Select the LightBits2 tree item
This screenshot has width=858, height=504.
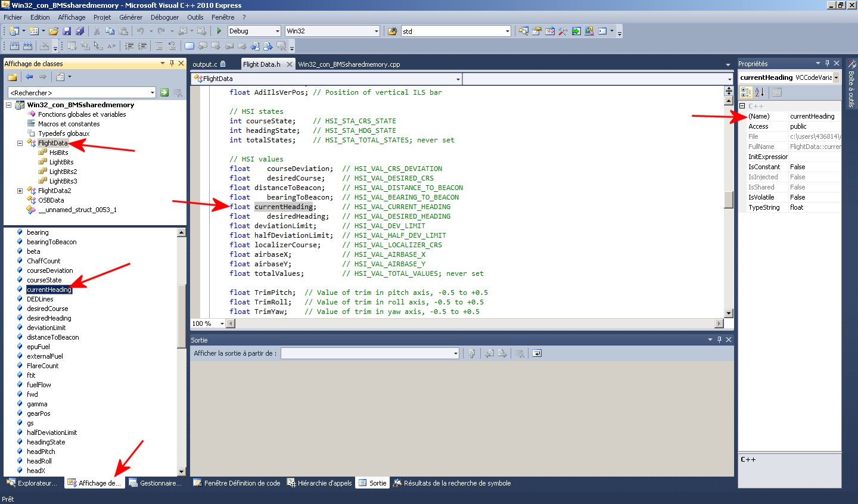click(x=63, y=172)
